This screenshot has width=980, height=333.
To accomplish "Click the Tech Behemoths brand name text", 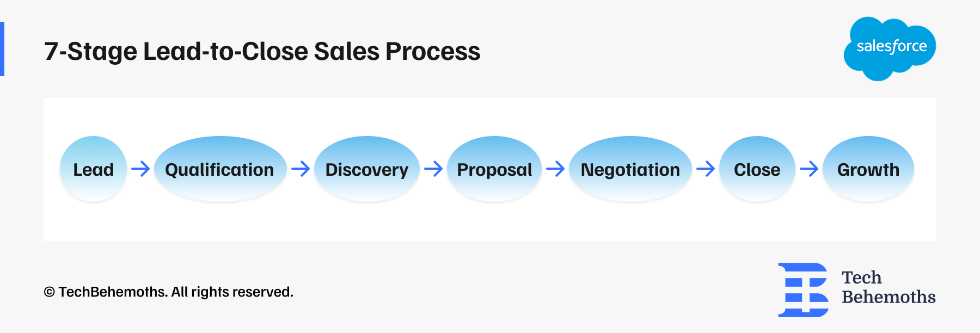I will coord(889,287).
